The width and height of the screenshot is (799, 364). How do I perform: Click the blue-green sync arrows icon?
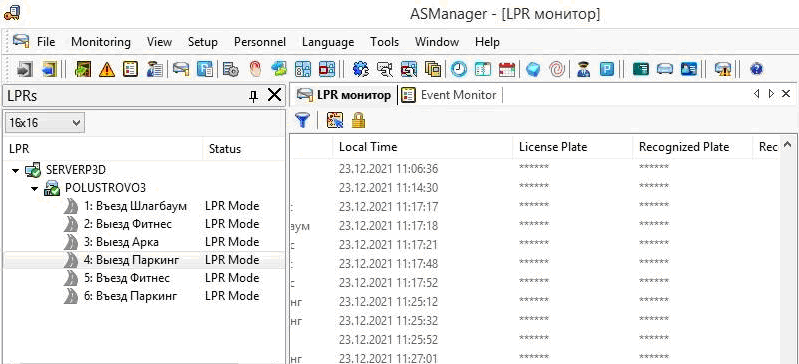pos(279,69)
